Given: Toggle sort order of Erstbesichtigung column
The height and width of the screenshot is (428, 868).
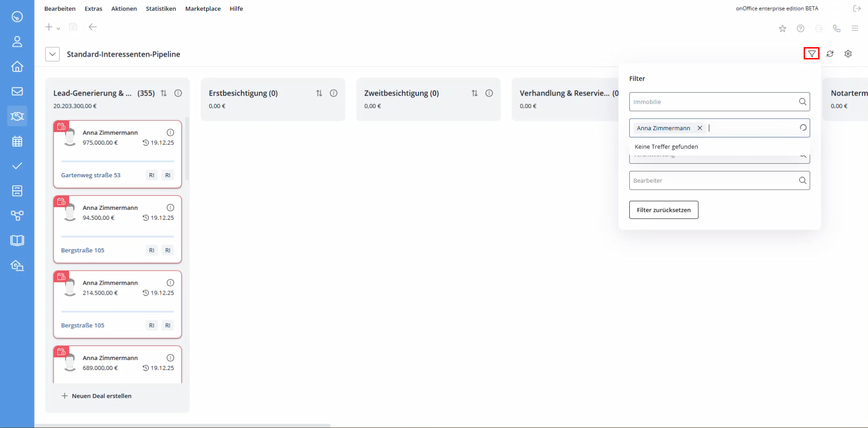Looking at the screenshot, I should [x=319, y=93].
